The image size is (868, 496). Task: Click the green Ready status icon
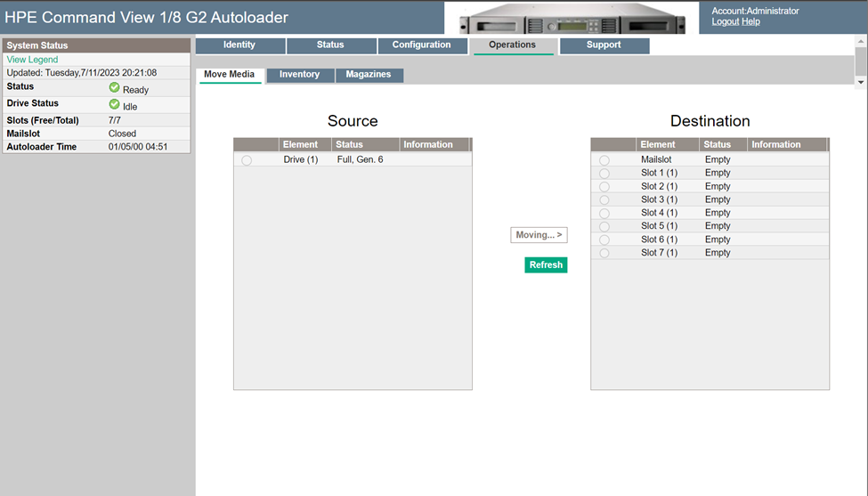tap(115, 87)
